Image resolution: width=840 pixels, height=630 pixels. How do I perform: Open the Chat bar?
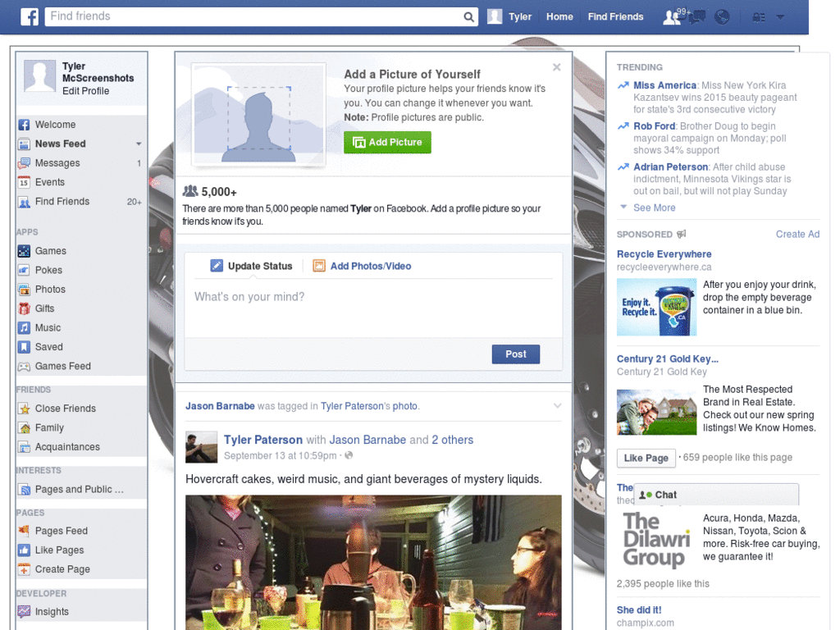click(716, 495)
